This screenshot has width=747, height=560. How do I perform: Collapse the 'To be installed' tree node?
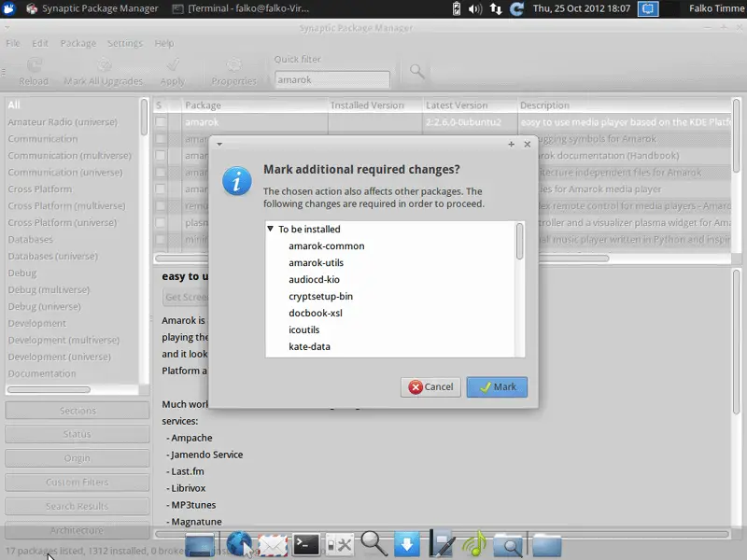pyautogui.click(x=270, y=229)
